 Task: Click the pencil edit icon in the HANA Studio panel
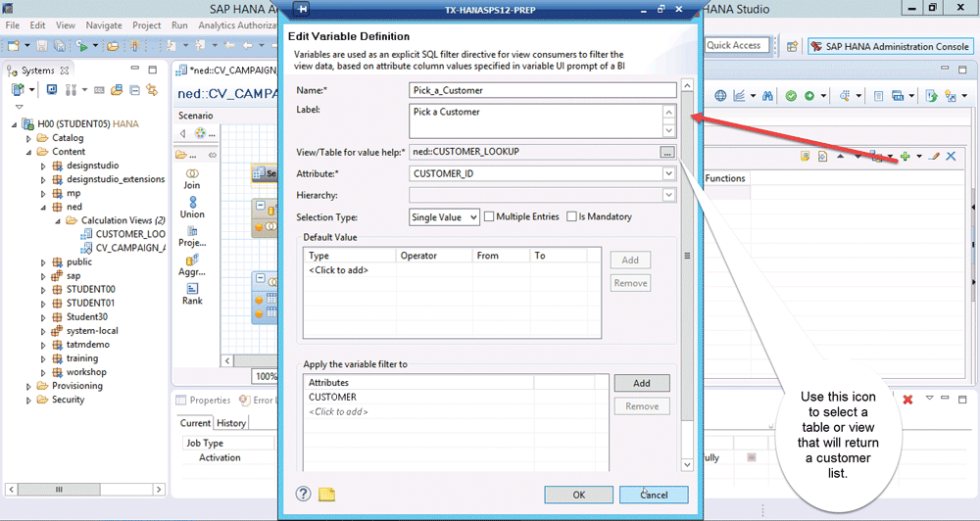point(934,156)
